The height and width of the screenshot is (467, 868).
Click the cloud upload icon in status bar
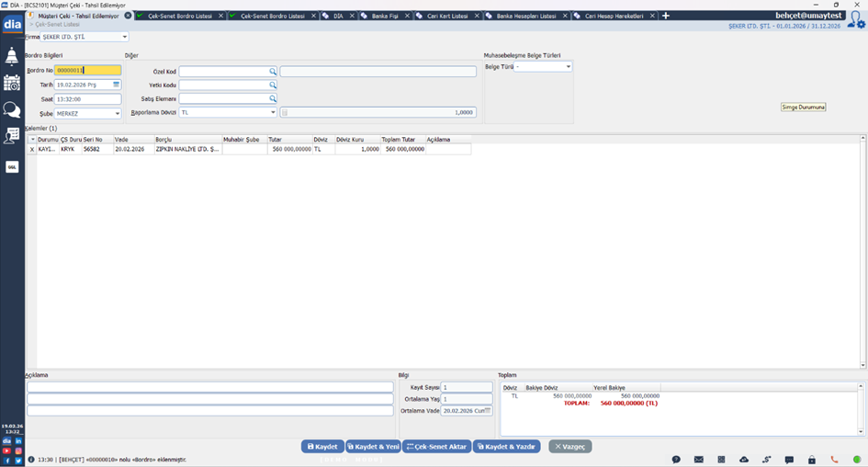(743, 459)
